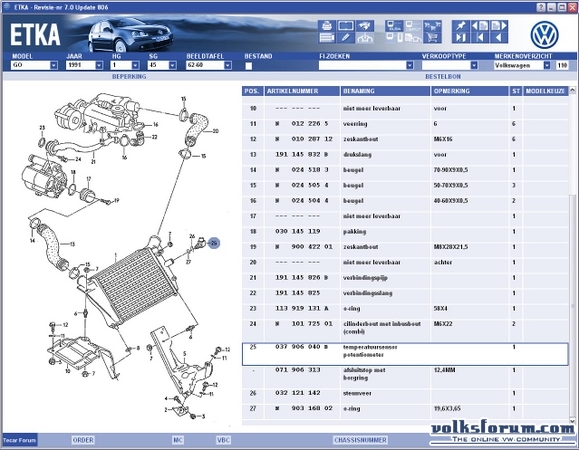Click the skip-to-first arrow icon
This screenshot has height=450, width=579.
pyautogui.click(x=480, y=37)
